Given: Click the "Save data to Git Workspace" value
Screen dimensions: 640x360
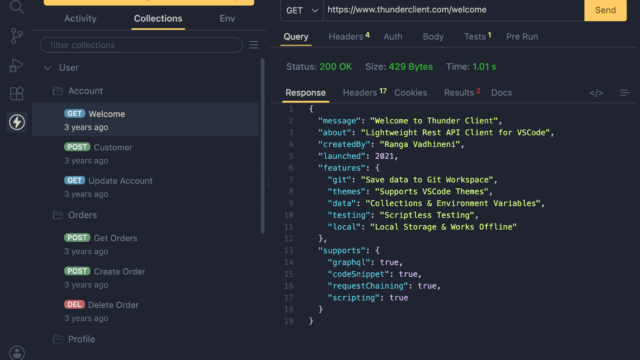Looking at the screenshot, I should [x=427, y=180].
